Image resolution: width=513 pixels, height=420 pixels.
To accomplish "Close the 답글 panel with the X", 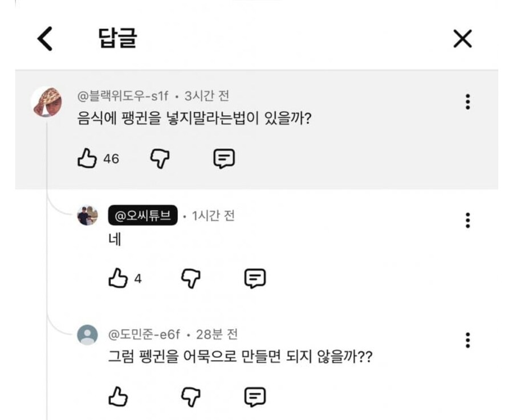I will pos(462,39).
